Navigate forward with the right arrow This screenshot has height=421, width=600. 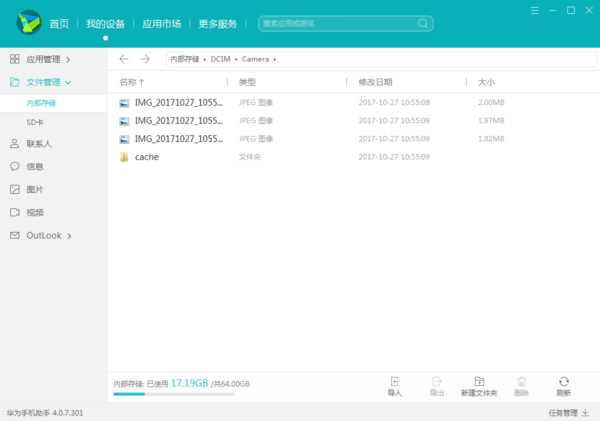pyautogui.click(x=145, y=59)
